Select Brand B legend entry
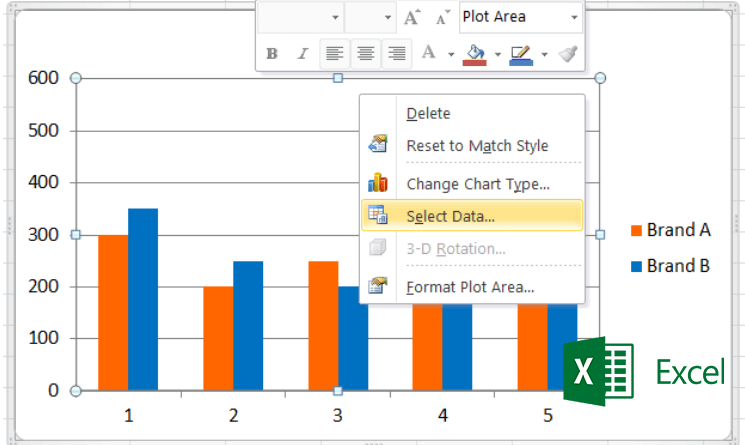 [670, 266]
